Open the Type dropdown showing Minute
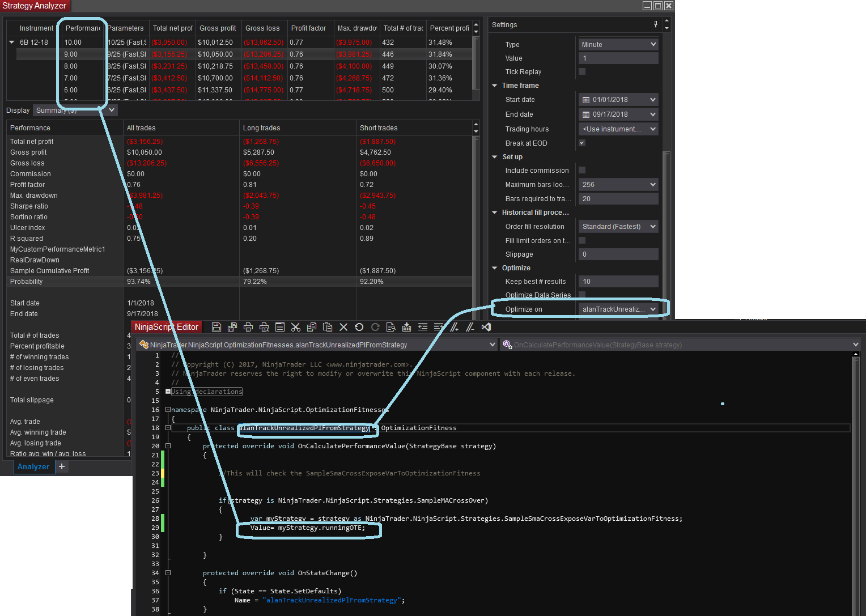 (618, 44)
